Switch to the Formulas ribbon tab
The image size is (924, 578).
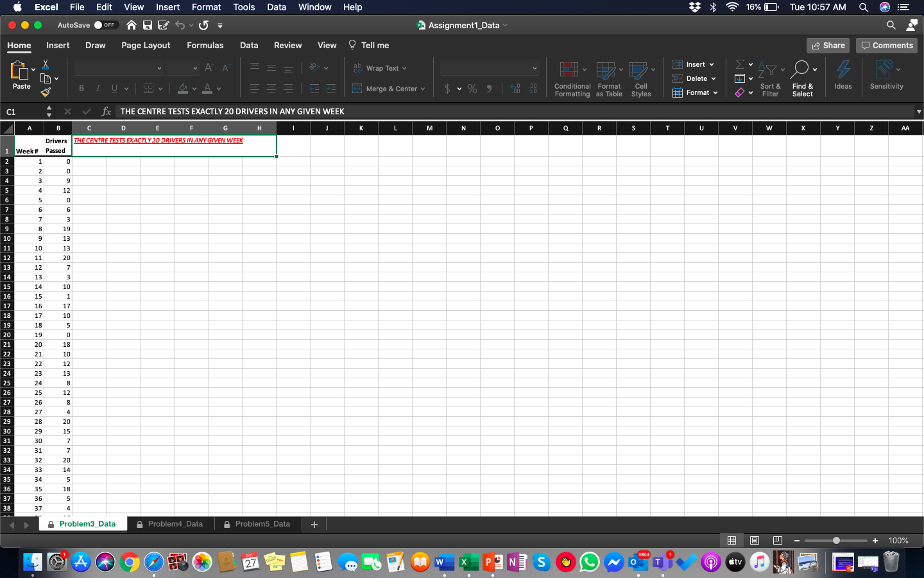tap(205, 45)
